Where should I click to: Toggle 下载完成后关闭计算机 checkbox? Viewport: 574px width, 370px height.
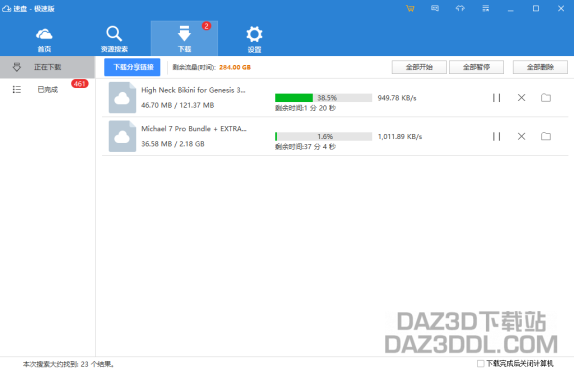pos(480,363)
